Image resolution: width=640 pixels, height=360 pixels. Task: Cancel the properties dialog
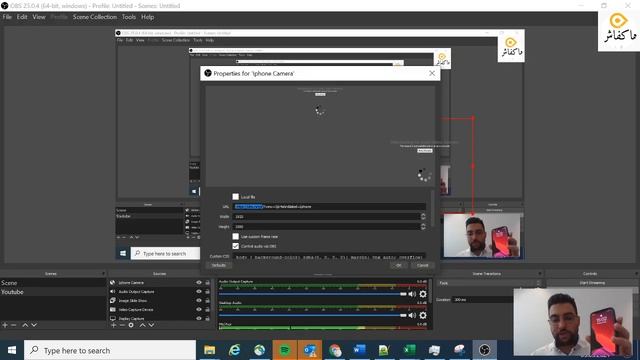[x=422, y=265]
